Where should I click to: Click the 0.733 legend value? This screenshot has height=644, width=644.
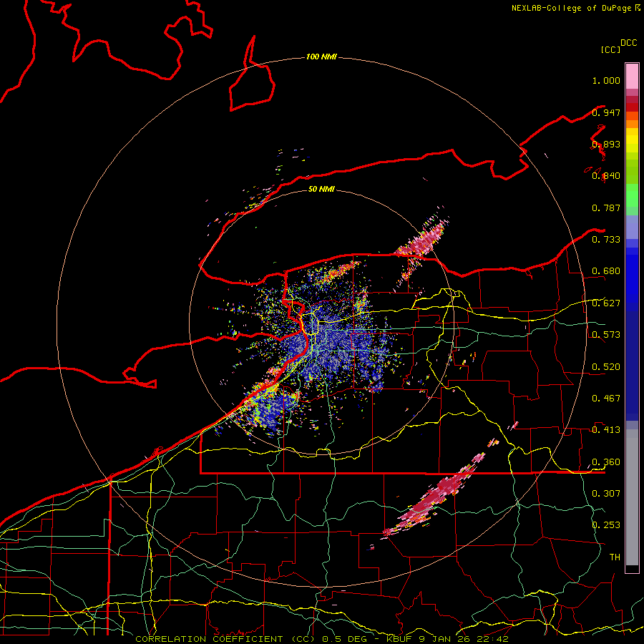606,240
